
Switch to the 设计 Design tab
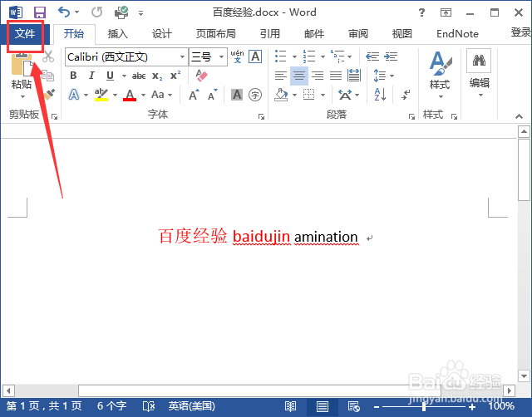tap(161, 34)
